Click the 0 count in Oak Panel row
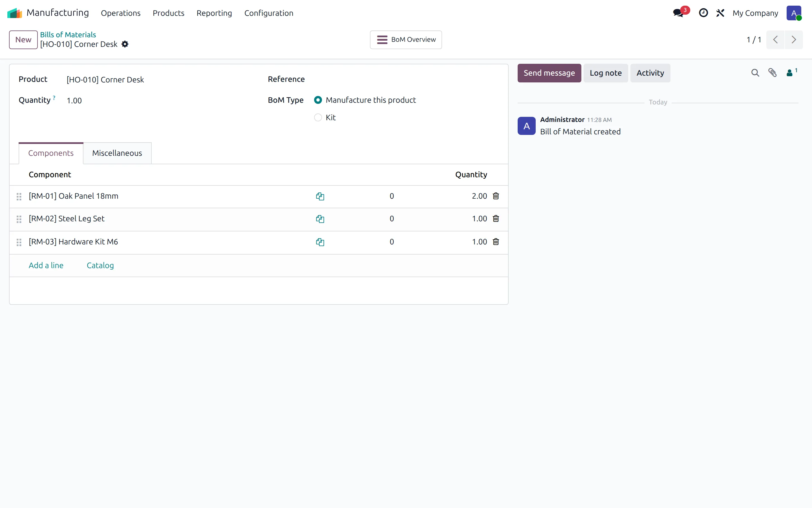The height and width of the screenshot is (508, 812). [391, 196]
